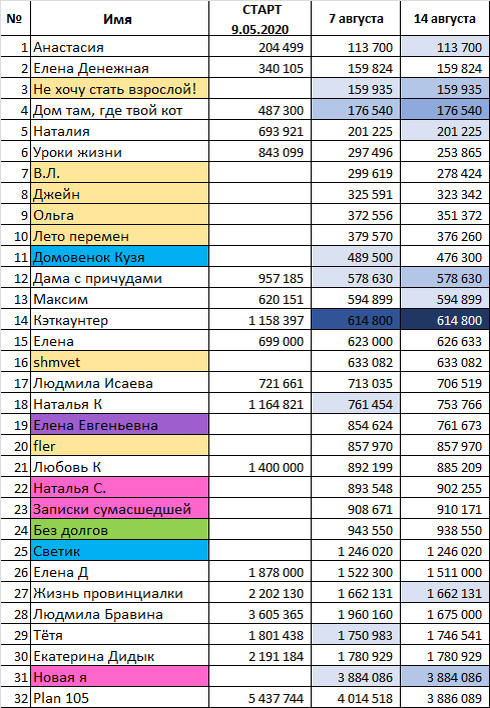
Task: Click the 7 августа value '854 624'
Action: [356, 425]
